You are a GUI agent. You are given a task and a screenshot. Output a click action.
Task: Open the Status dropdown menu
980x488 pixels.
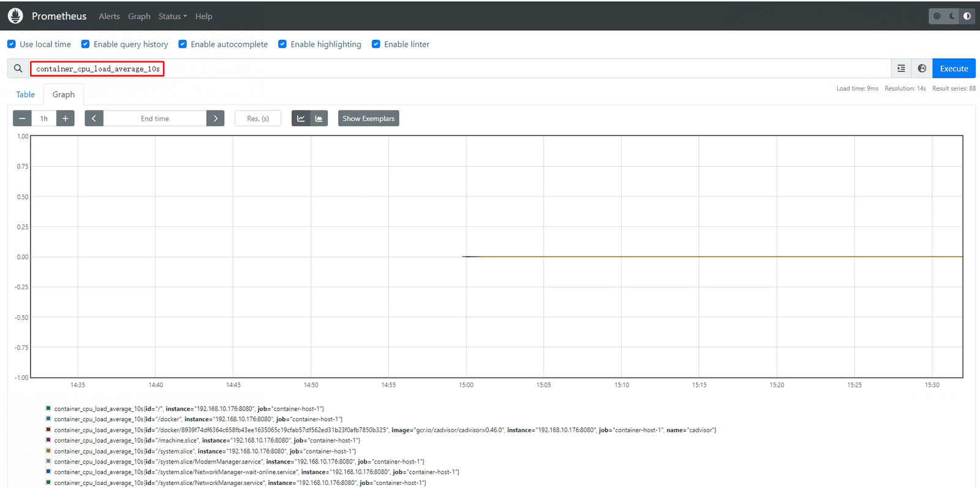[x=173, y=17]
